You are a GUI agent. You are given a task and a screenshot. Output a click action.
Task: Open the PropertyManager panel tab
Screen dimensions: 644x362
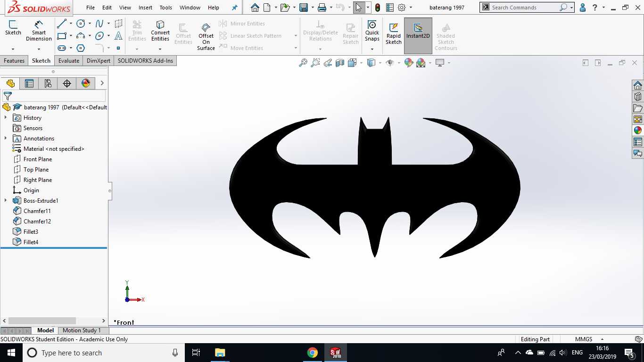(x=29, y=83)
